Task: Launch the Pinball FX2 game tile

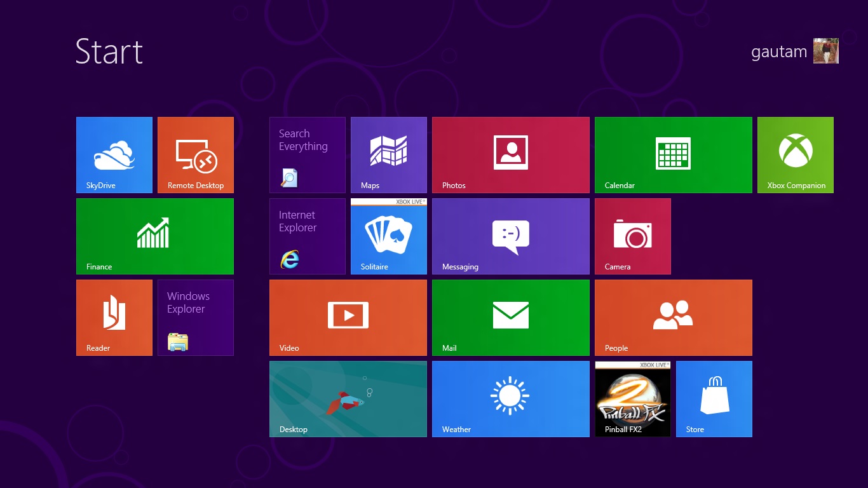Action: pos(633,399)
